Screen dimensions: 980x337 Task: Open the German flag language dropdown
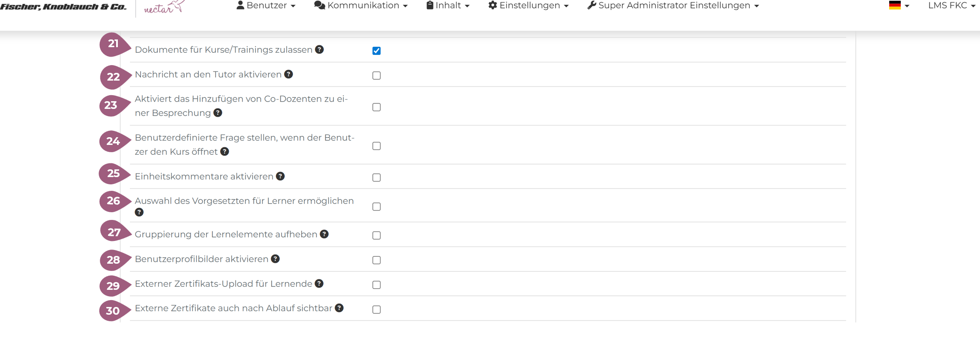[x=899, y=6]
